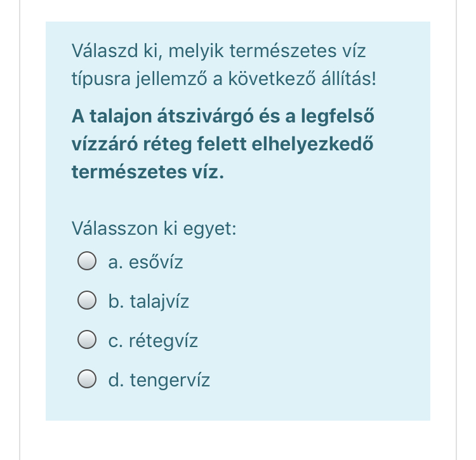Viewport: 476px width, 460px height.
Task: Click the bold word 'átszivárgó'
Action: [x=205, y=116]
